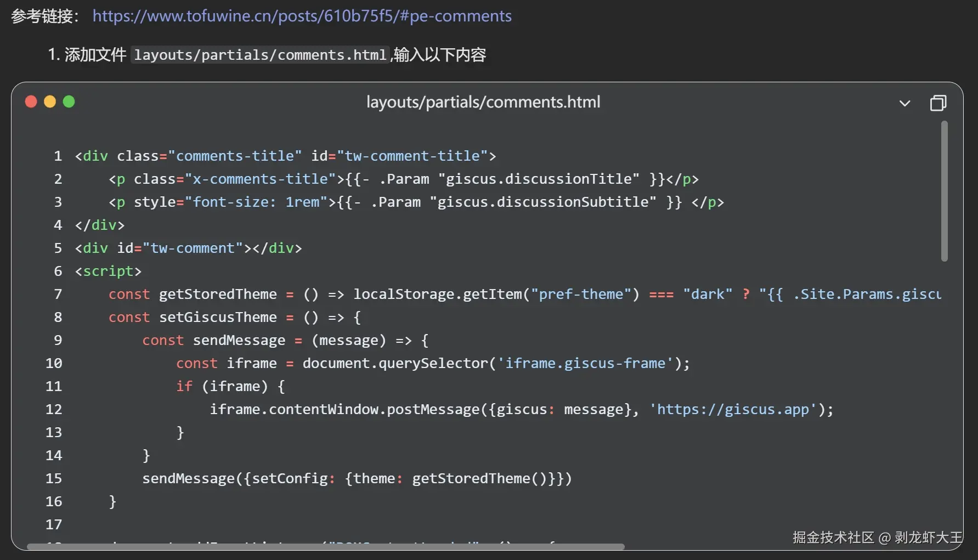Copy code block with the copy icon

pos(938,103)
